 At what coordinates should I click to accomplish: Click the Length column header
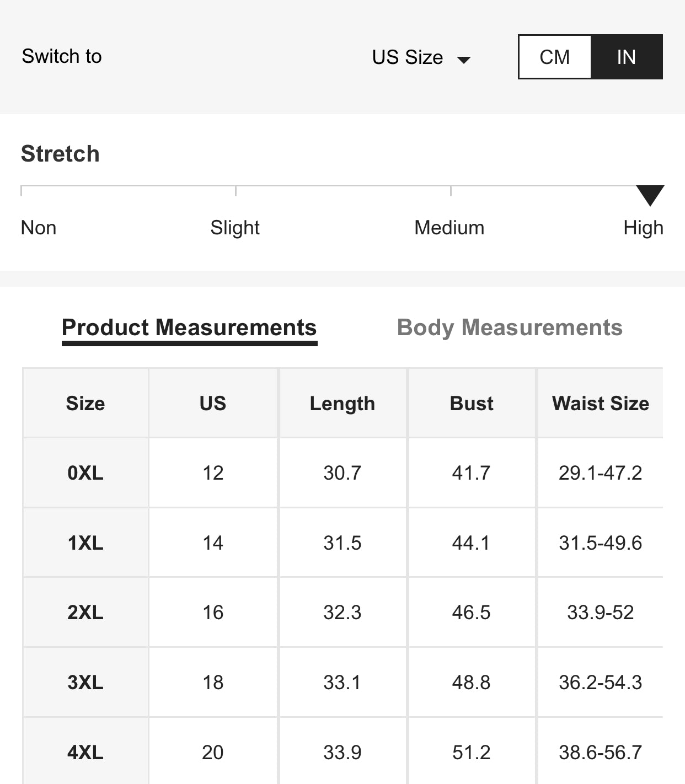342,403
